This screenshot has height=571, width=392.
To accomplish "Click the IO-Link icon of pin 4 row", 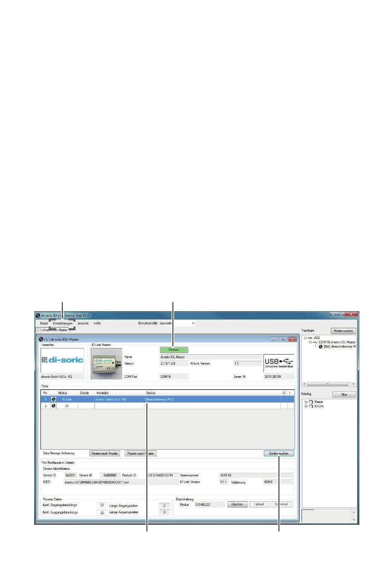I will (53, 399).
